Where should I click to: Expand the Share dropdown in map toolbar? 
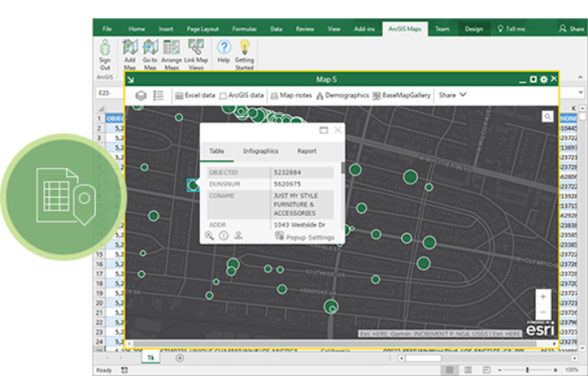452,95
